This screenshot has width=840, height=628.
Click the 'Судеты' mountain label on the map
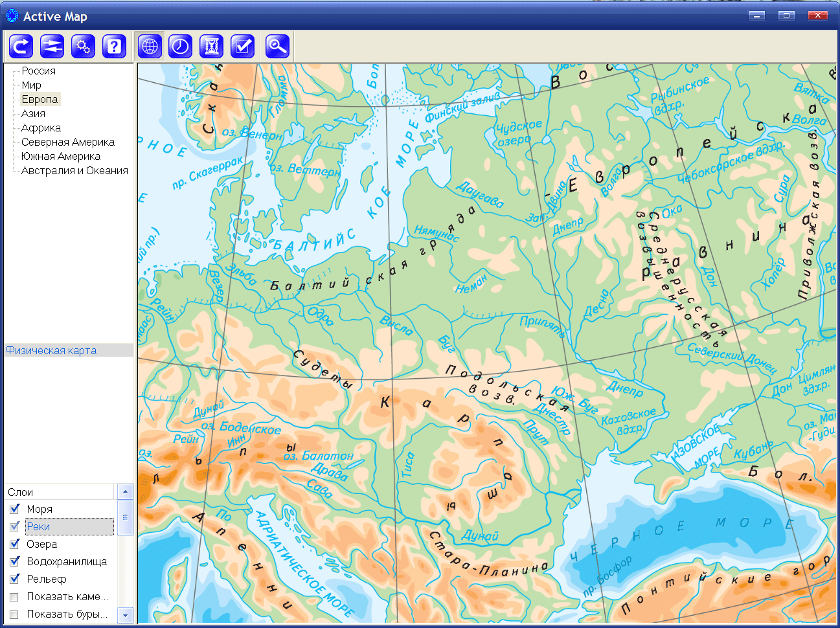coord(323,369)
